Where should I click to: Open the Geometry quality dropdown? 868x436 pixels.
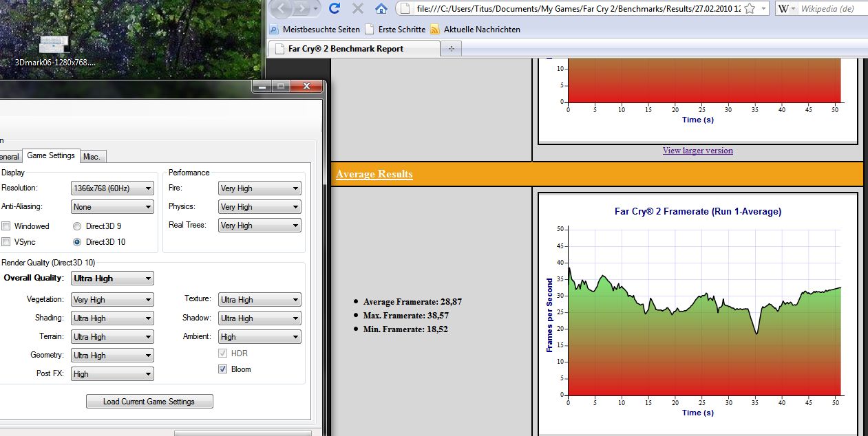point(112,355)
